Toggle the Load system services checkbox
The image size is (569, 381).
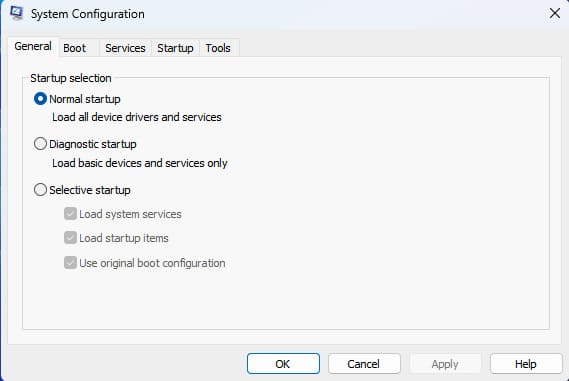pos(70,214)
